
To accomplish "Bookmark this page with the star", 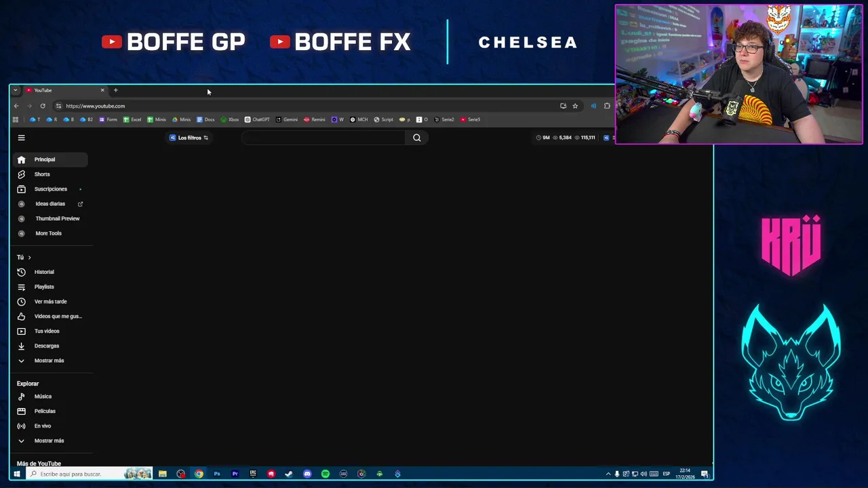I will click(x=575, y=106).
